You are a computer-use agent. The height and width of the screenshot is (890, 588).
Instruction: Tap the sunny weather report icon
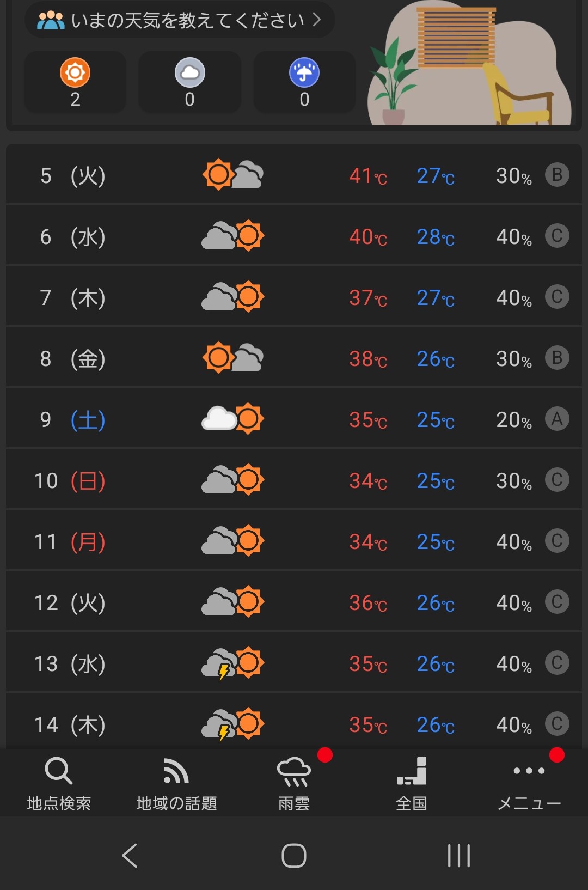(x=75, y=73)
